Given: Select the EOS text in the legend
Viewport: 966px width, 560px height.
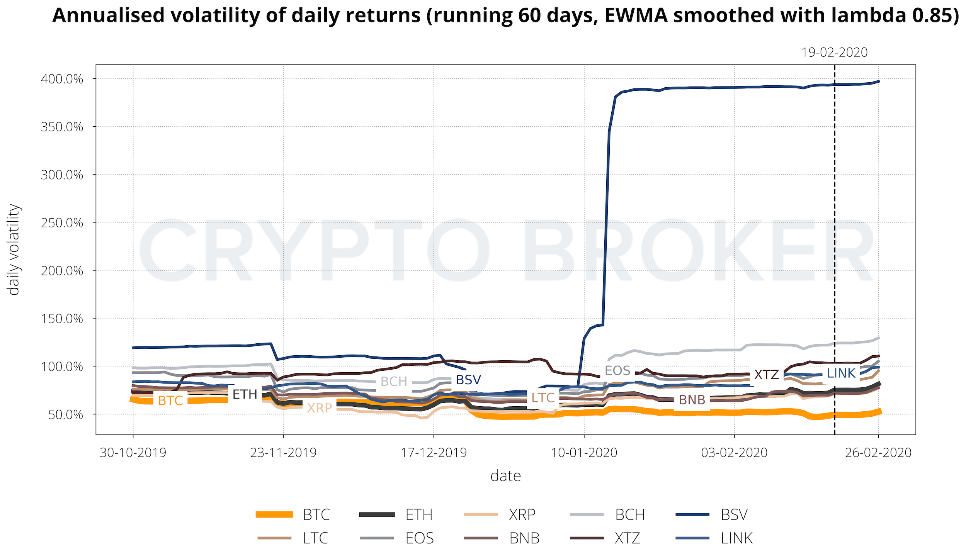Looking at the screenshot, I should (420, 538).
